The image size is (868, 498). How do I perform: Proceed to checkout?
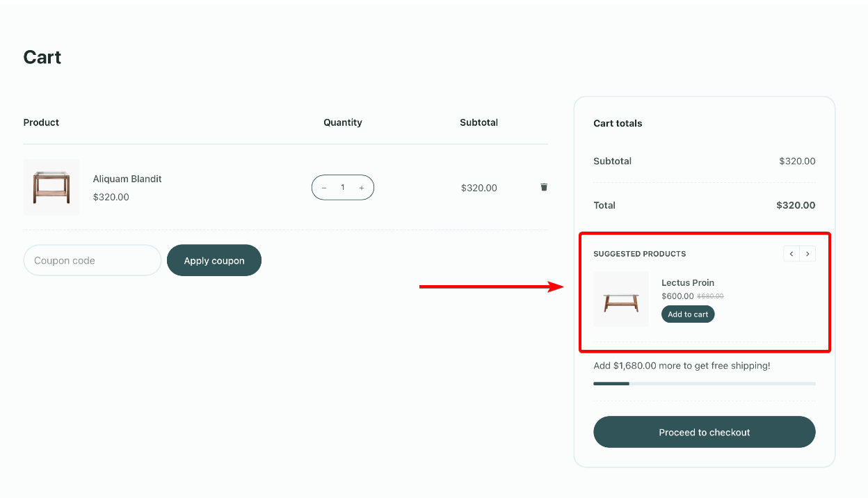[704, 432]
